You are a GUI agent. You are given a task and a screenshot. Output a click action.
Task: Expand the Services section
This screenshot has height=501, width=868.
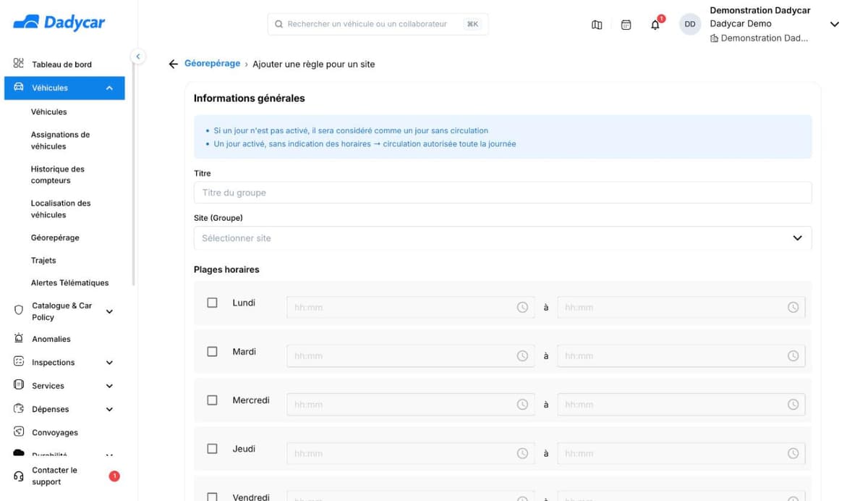coord(109,386)
